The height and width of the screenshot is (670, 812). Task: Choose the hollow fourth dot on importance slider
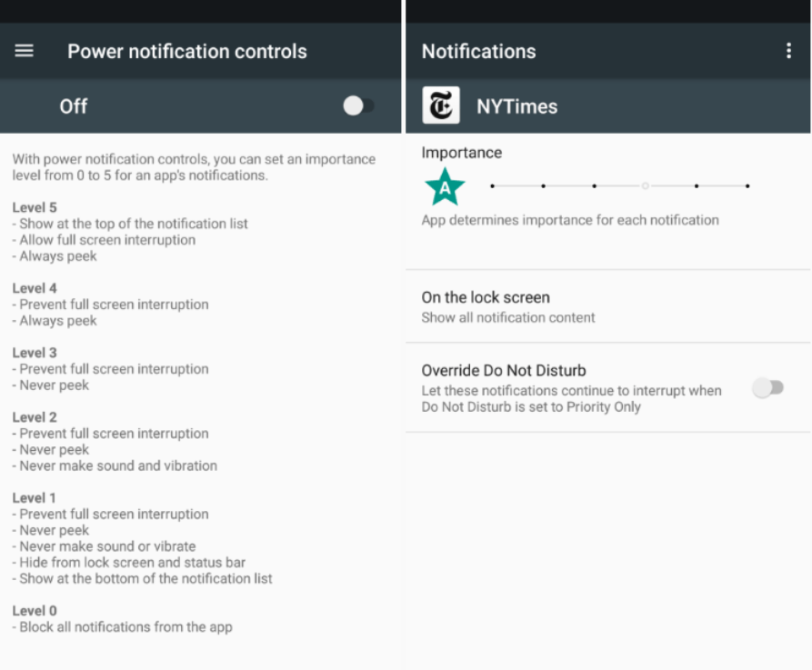pyautogui.click(x=645, y=186)
